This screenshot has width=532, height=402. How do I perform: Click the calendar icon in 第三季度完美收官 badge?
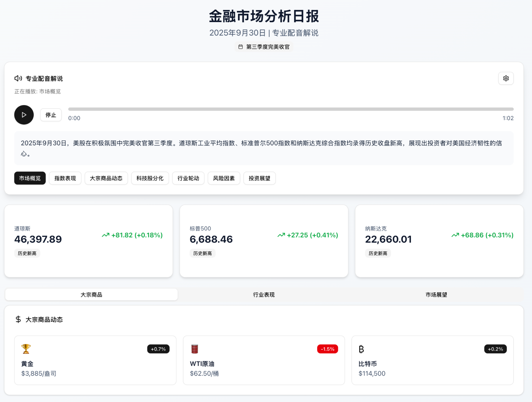coord(241,47)
